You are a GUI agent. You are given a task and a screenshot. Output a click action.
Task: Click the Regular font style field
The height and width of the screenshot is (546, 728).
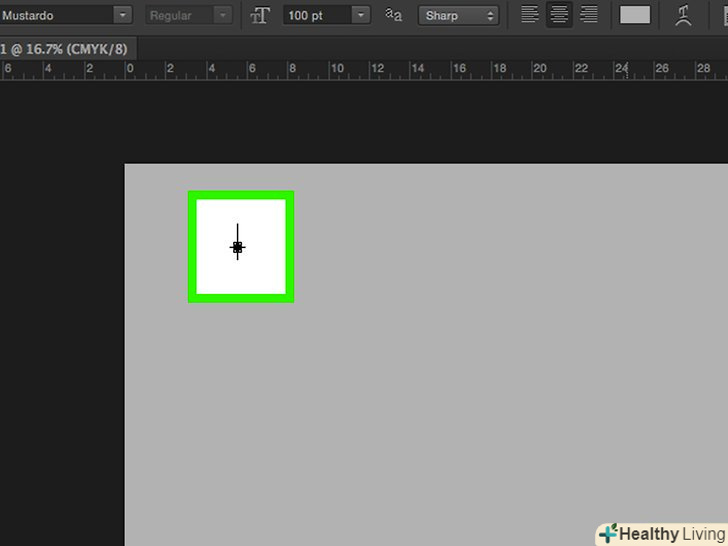click(180, 15)
